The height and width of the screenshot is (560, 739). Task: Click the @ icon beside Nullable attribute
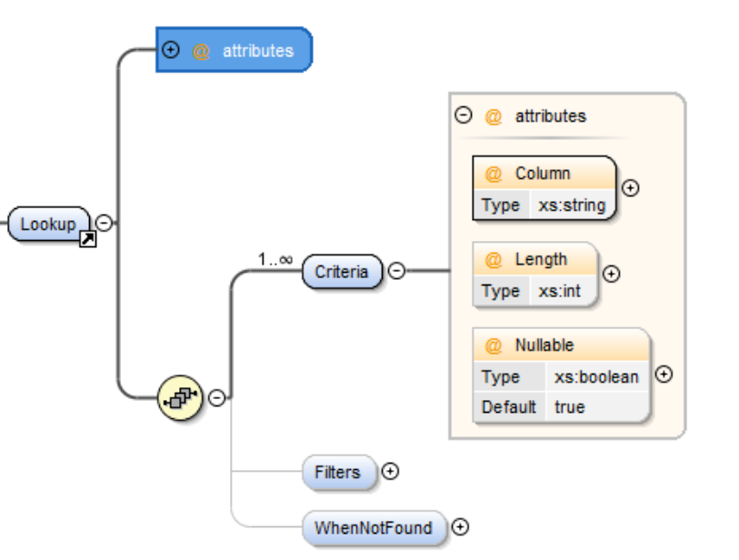pyautogui.click(x=494, y=346)
